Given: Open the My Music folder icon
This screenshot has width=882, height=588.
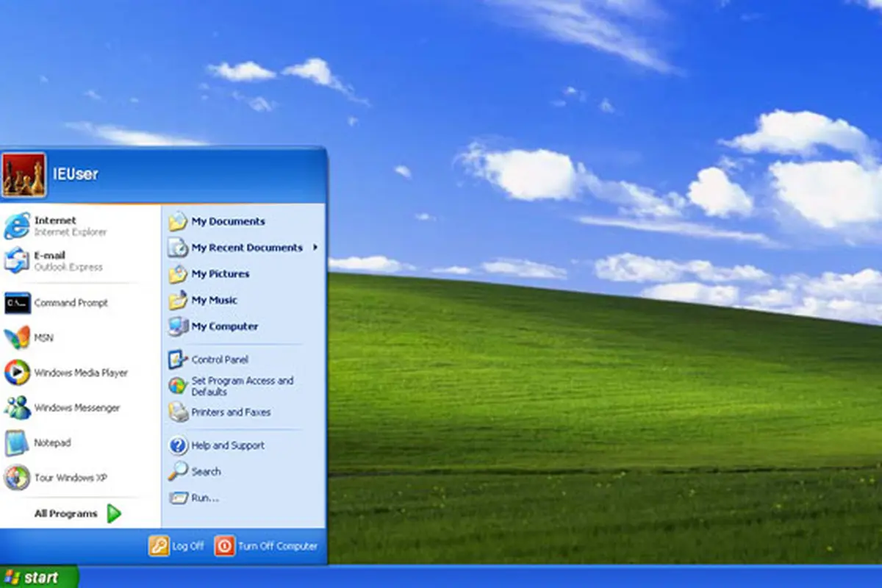Looking at the screenshot, I should coord(178,300).
